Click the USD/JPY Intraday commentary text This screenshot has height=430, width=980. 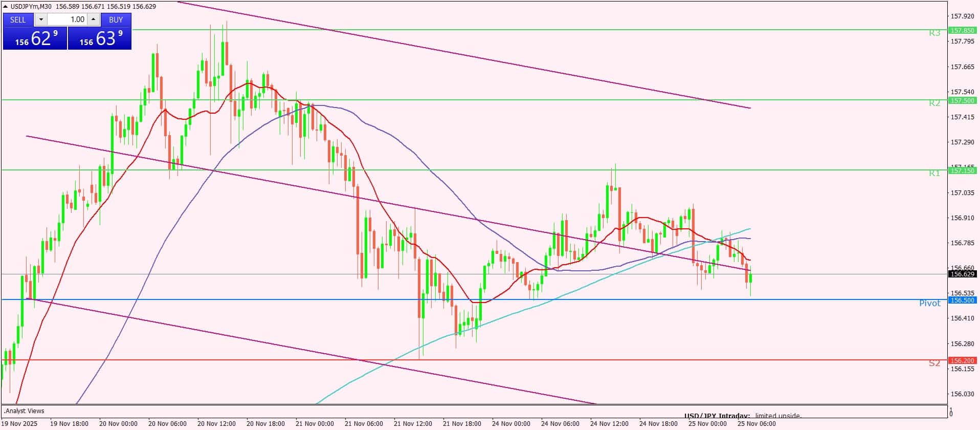[x=743, y=416]
